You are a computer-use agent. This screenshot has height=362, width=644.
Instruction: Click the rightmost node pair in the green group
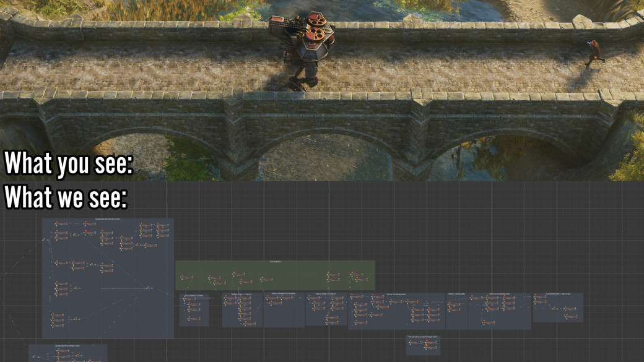(x=357, y=277)
